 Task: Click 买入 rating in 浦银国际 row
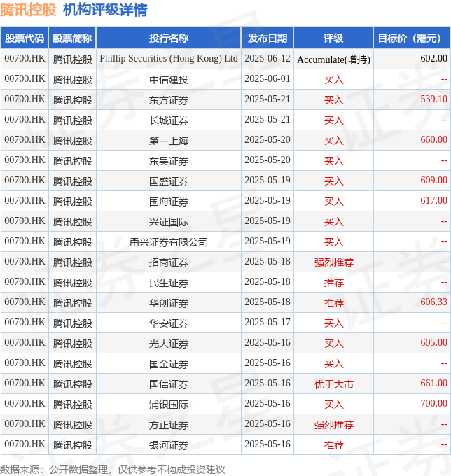coord(333,405)
